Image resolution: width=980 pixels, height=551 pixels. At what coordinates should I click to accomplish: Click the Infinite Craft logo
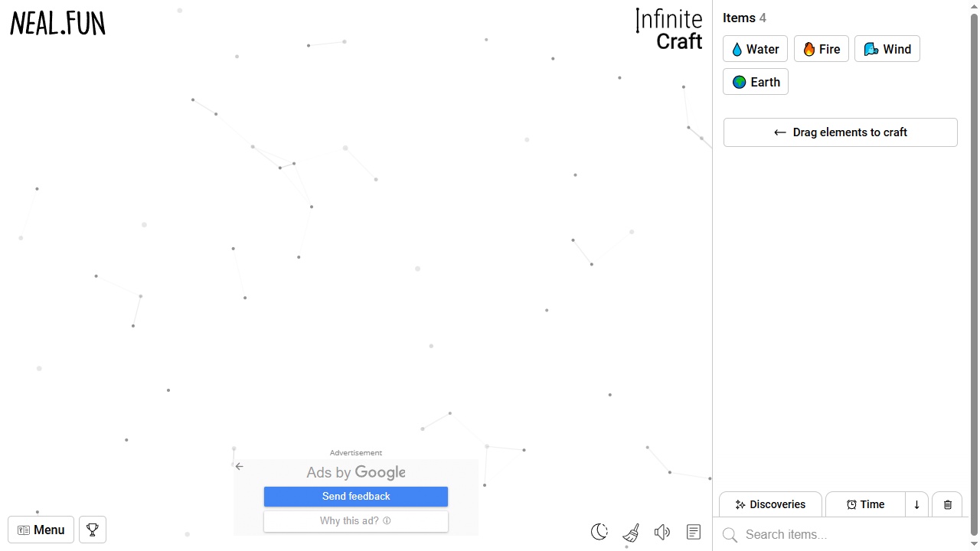coord(669,30)
